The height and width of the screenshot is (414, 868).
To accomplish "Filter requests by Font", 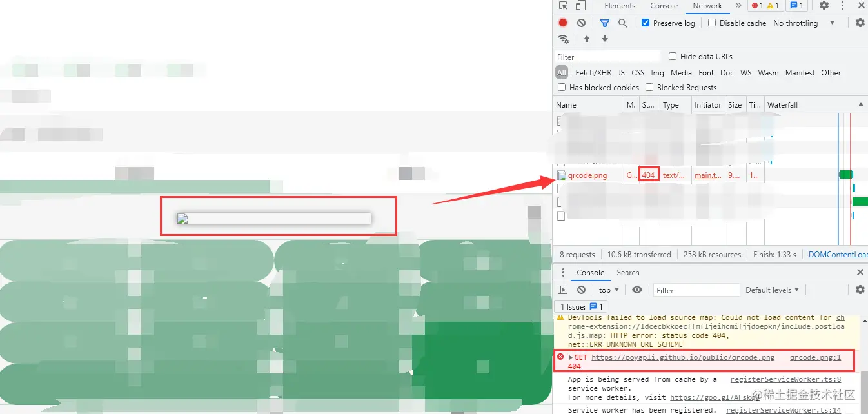I will [x=706, y=73].
